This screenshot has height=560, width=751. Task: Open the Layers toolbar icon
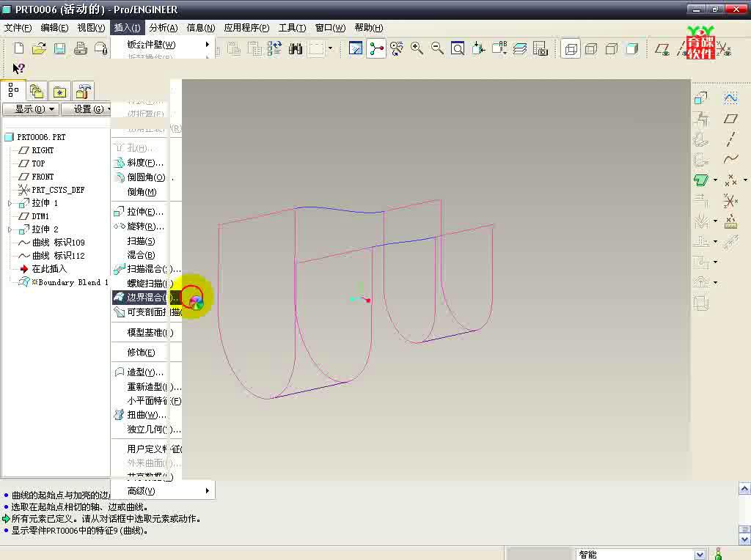(x=520, y=48)
